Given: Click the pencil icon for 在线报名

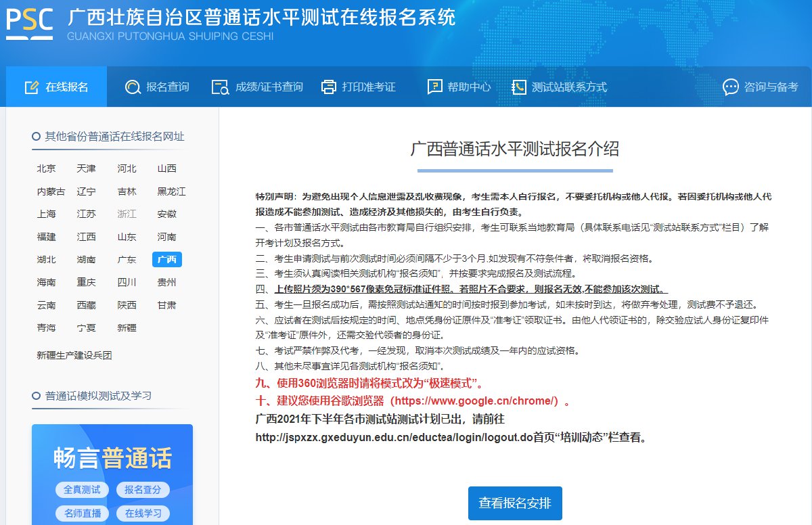Looking at the screenshot, I should pyautogui.click(x=31, y=87).
